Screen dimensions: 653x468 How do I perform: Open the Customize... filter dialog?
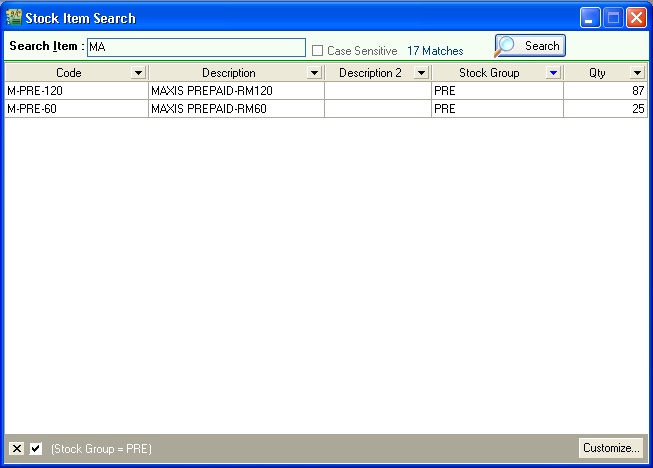611,448
